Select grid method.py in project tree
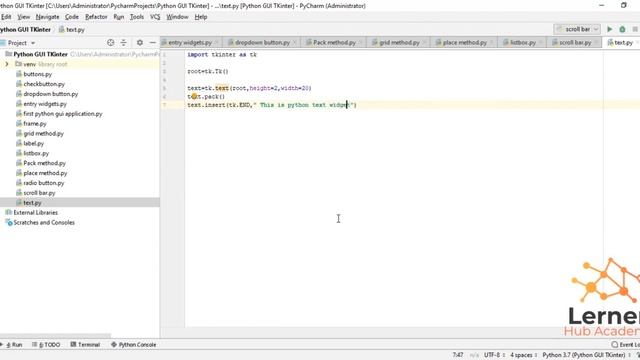This screenshot has height=360, width=640. click(x=43, y=133)
